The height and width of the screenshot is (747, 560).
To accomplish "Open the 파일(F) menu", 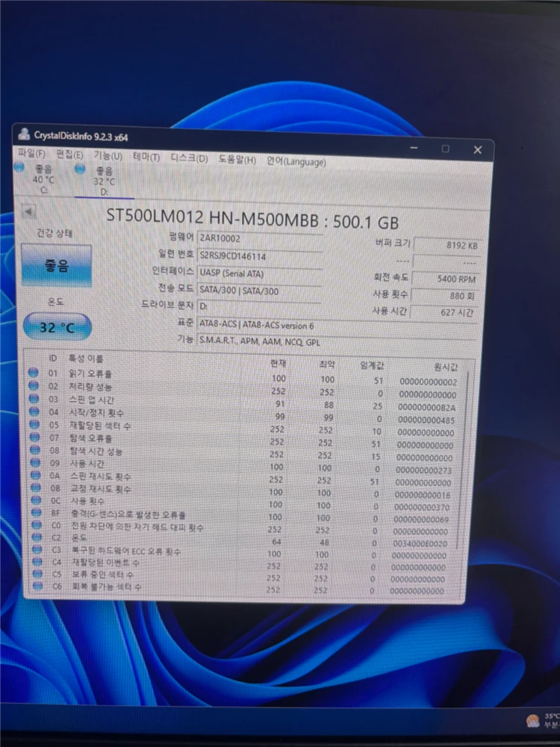I will (x=31, y=153).
